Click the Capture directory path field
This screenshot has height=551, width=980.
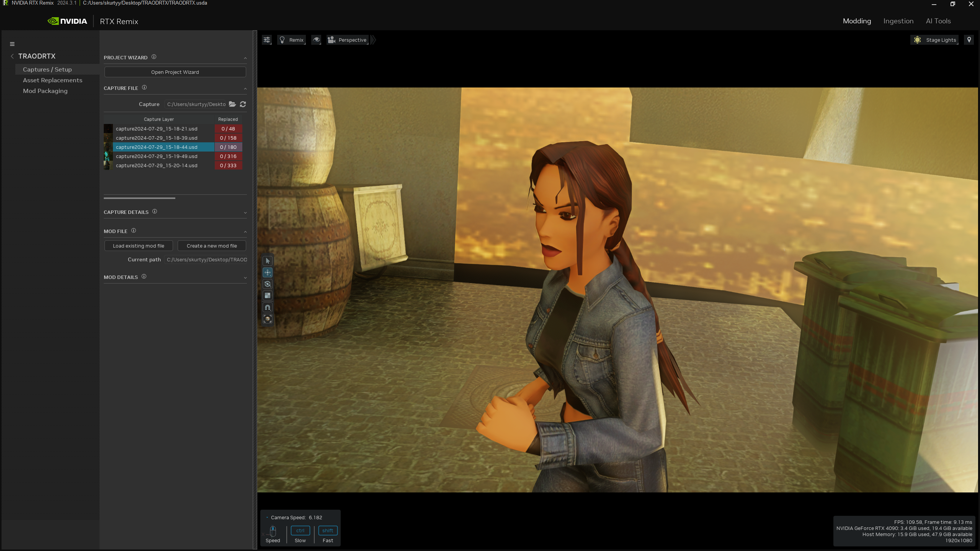(x=196, y=104)
